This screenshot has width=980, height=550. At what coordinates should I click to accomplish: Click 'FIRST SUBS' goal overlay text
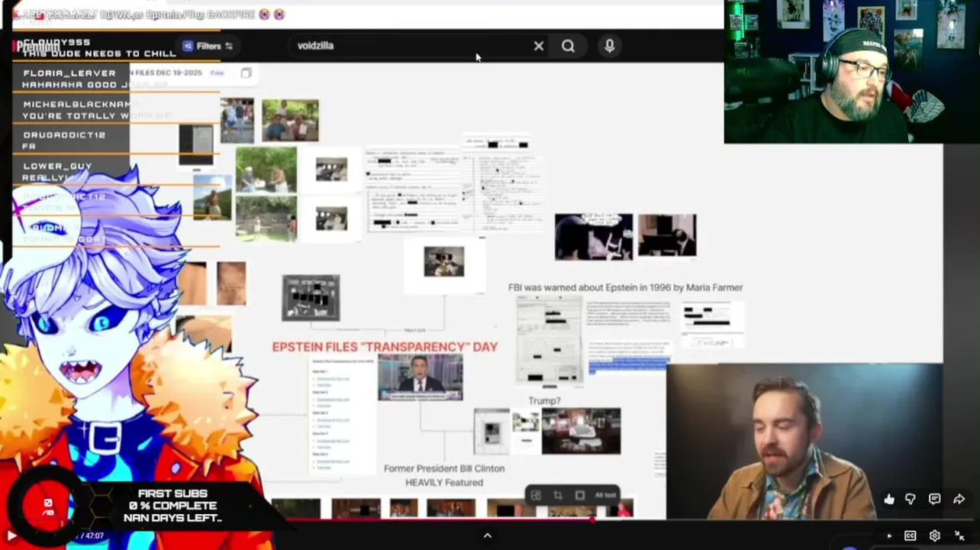tap(172, 493)
